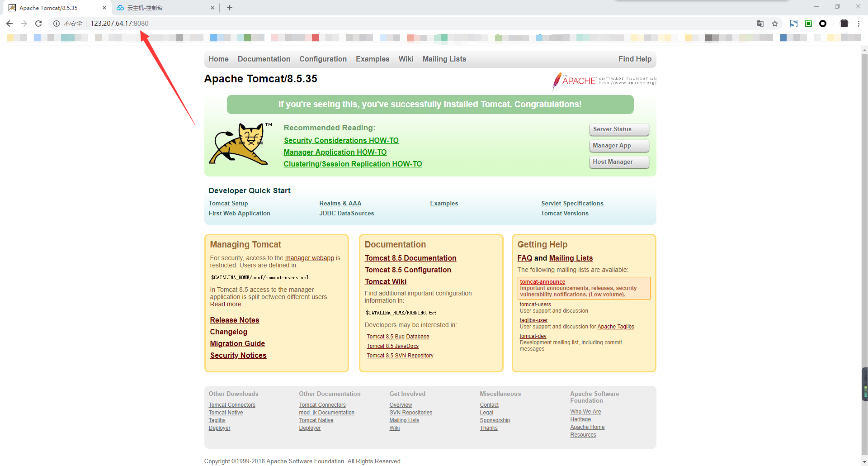Open the Changelog link
The height and width of the screenshot is (466, 868).
pyautogui.click(x=228, y=332)
